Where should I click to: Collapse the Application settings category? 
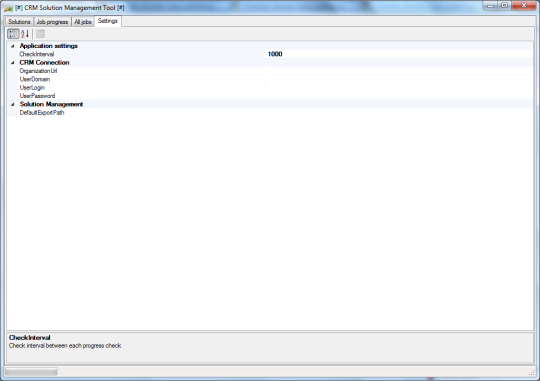point(13,46)
